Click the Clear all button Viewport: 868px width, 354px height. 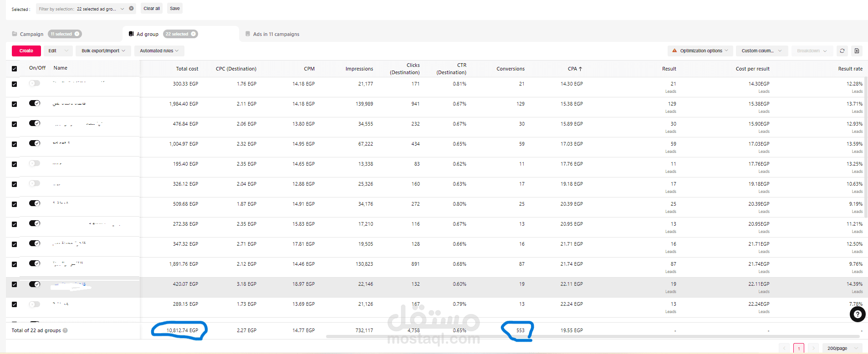(152, 9)
